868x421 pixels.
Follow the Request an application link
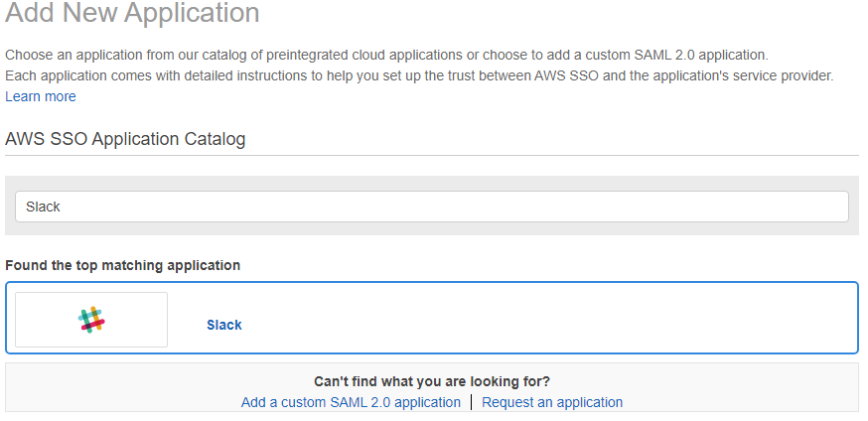552,402
